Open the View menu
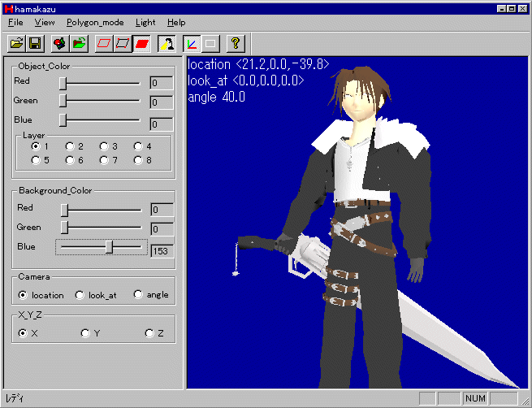 coord(45,23)
